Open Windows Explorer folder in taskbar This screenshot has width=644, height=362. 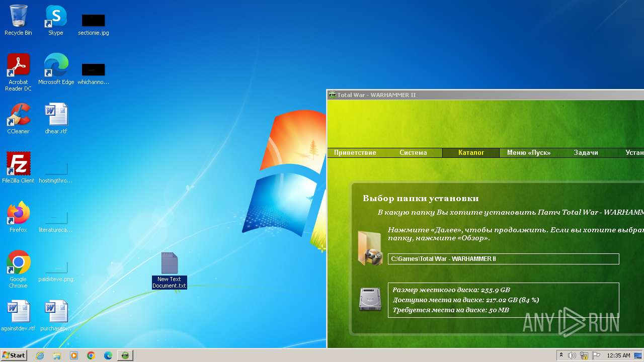[57, 355]
